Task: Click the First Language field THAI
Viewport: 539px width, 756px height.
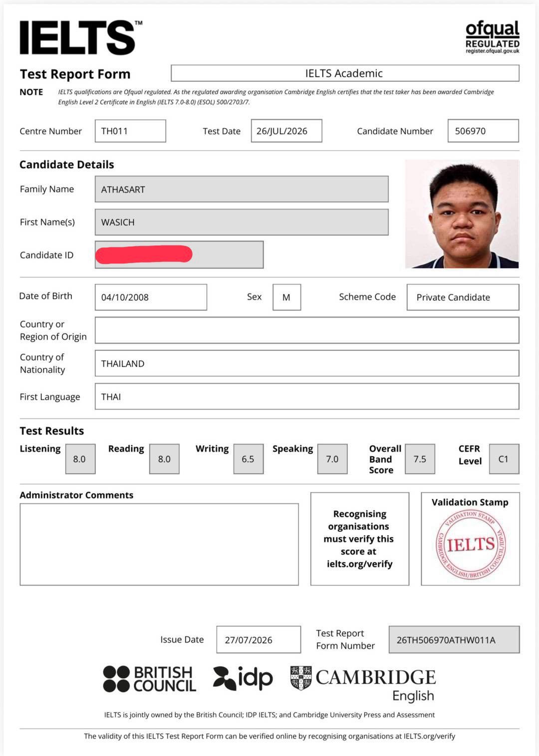Action: coord(307,397)
